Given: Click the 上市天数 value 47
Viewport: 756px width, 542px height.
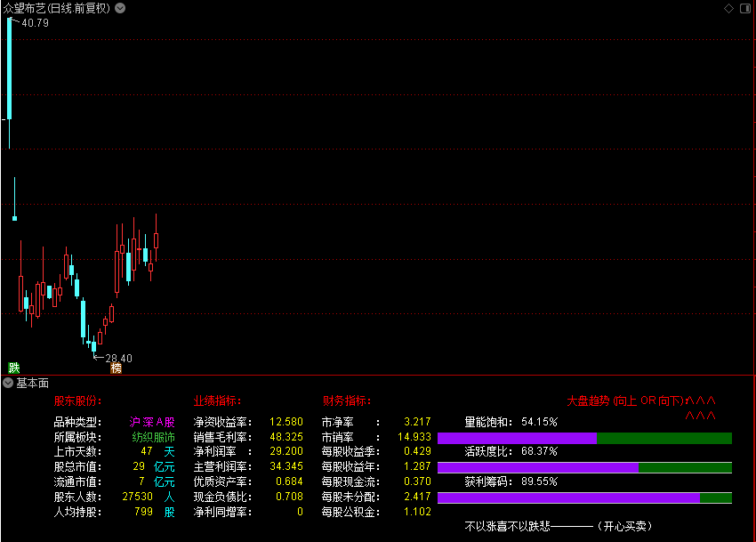Looking at the screenshot, I should [x=147, y=451].
